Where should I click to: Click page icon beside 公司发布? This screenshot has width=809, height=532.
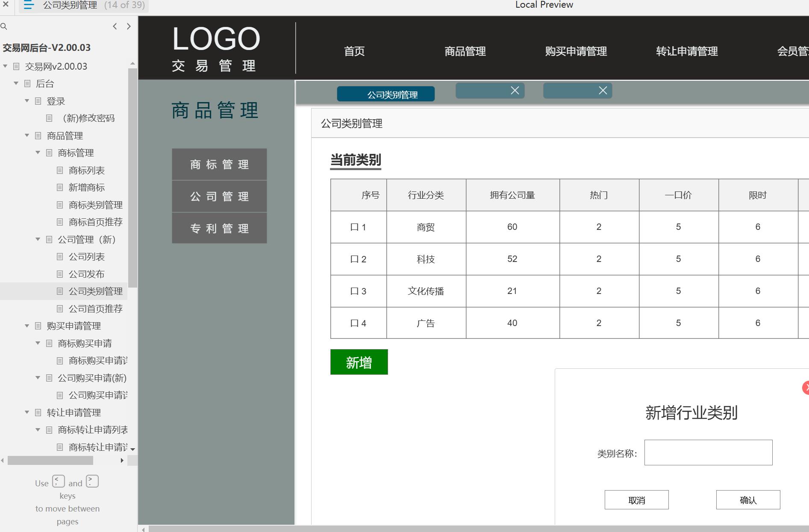[60, 274]
